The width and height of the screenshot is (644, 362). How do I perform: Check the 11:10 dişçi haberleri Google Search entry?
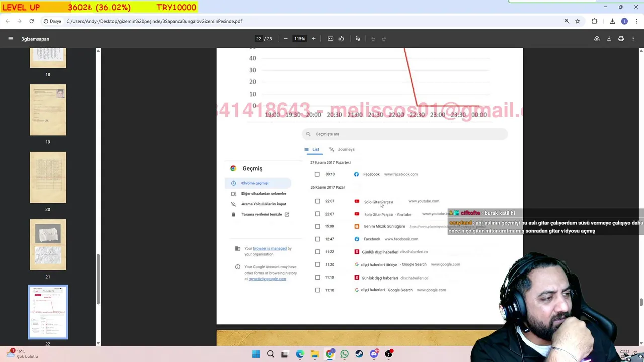[x=317, y=290]
